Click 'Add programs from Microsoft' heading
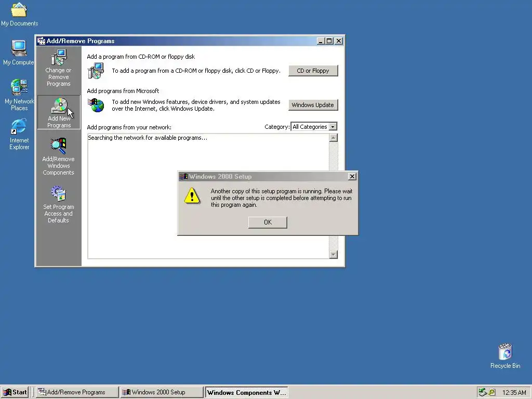The image size is (532, 399). pos(123,91)
